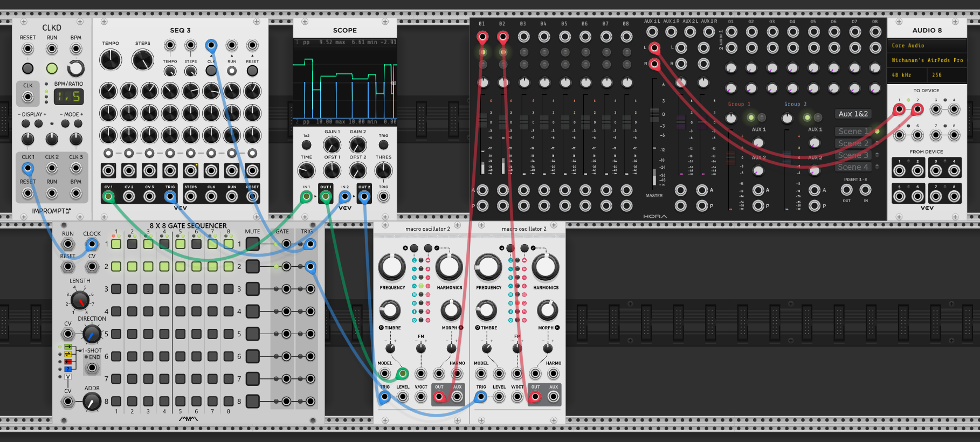This screenshot has width=980, height=442.
Task: Click the CLKD MODE plus button
Action: pos(78,124)
